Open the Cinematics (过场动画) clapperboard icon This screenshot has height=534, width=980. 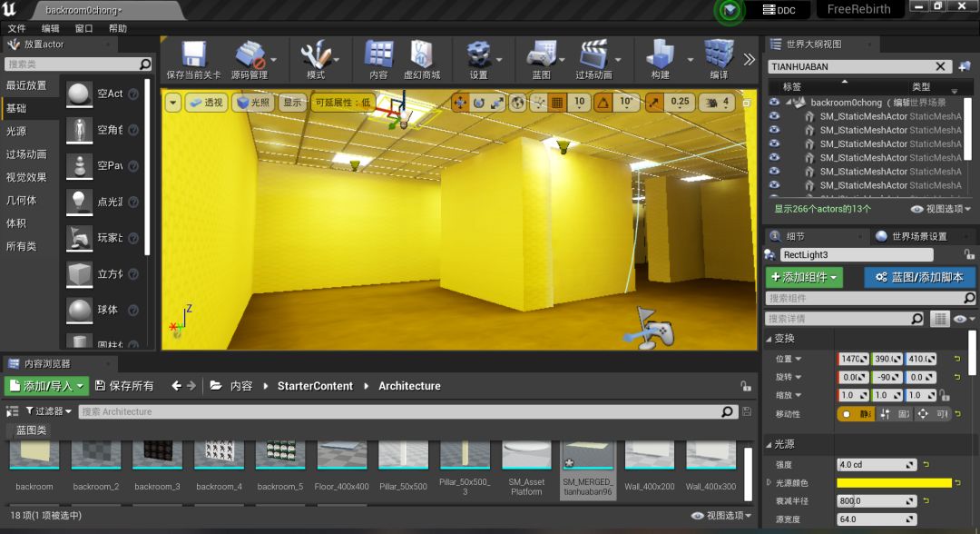(593, 54)
